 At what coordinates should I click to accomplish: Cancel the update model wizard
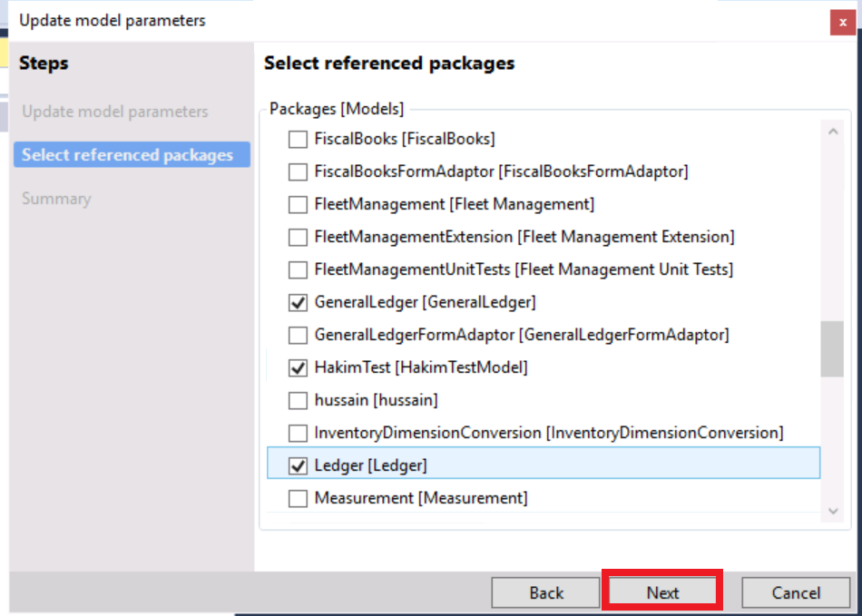coord(796,592)
